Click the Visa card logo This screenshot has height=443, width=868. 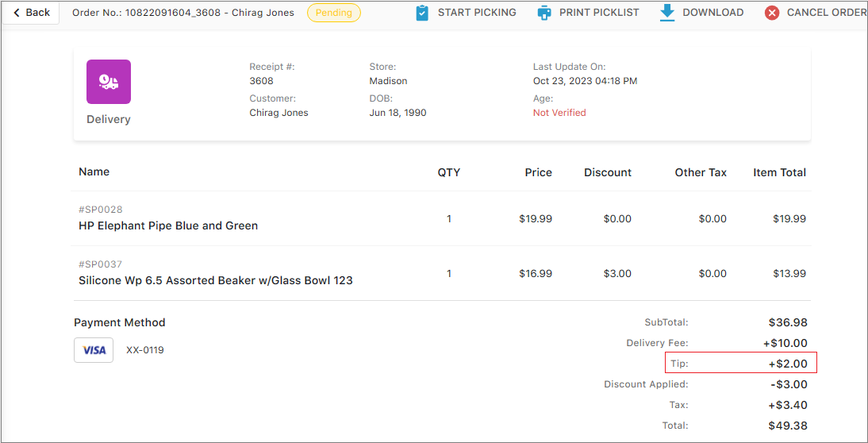pos(94,350)
